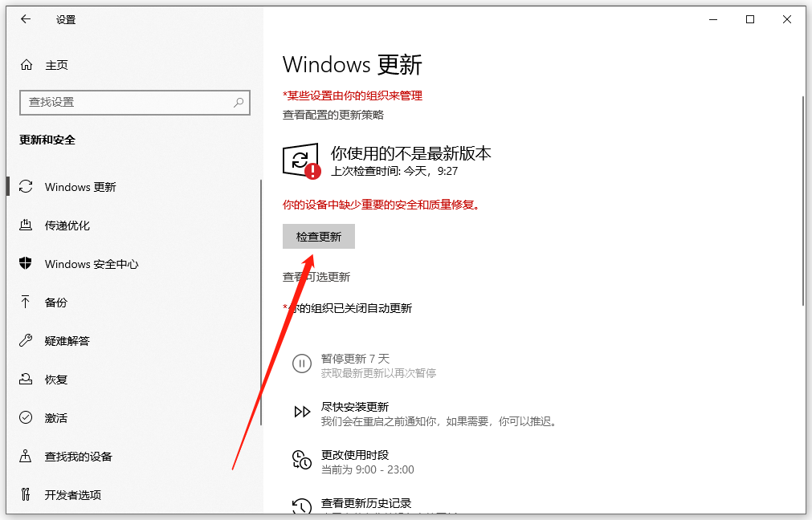Image resolution: width=812 pixels, height=520 pixels.
Task: Click the 备份 upload arrow icon
Action: 26,302
